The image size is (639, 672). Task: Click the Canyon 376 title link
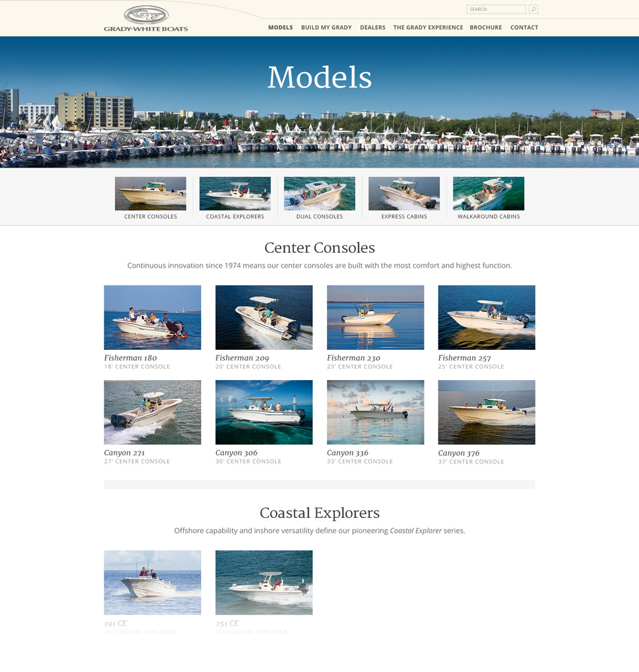(459, 453)
